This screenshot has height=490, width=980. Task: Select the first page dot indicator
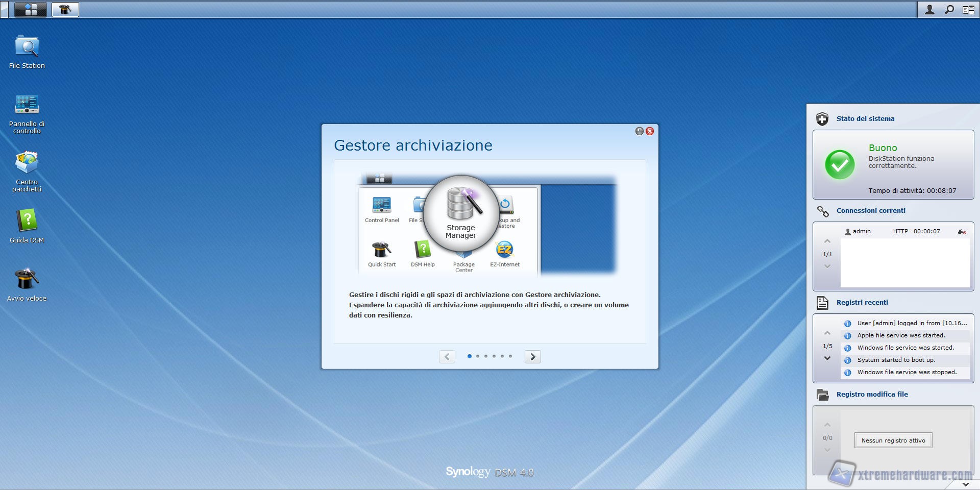click(470, 356)
